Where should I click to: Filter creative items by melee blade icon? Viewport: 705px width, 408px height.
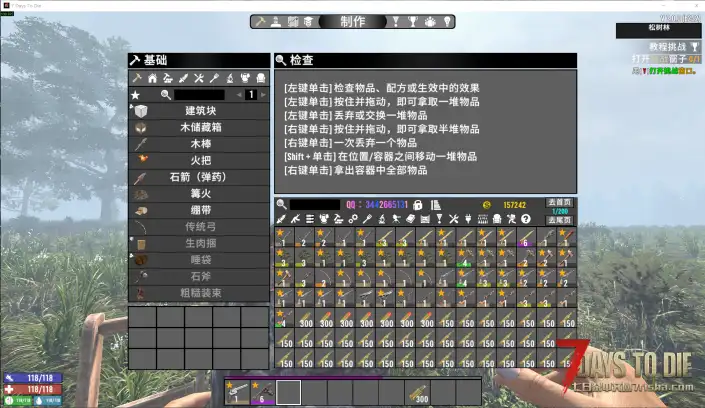281,219
